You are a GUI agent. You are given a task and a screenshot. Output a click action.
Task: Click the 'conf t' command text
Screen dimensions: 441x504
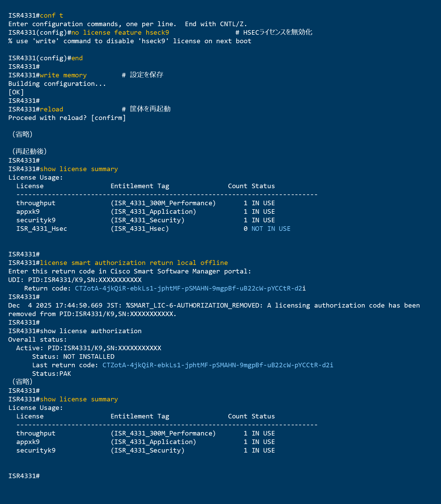[51, 16]
